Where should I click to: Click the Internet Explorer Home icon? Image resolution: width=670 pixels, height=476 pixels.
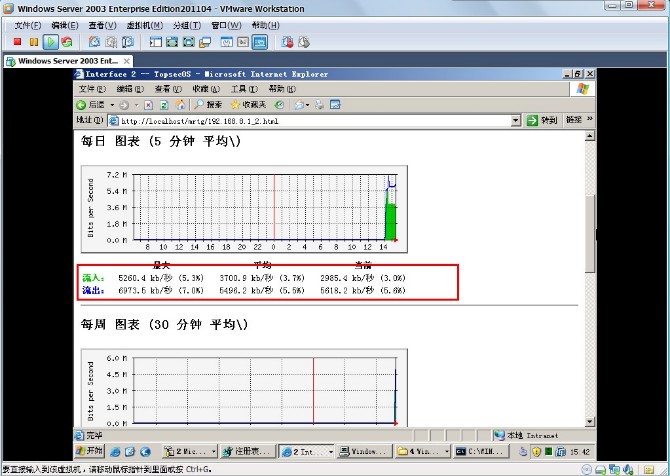tap(181, 104)
